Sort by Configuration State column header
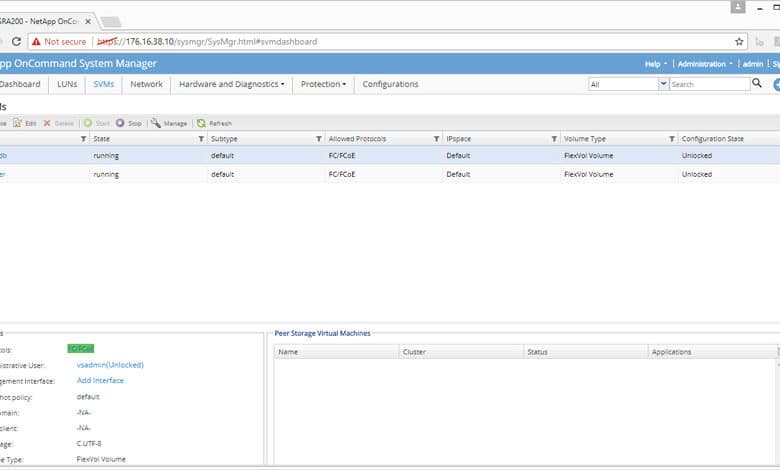 (x=712, y=139)
